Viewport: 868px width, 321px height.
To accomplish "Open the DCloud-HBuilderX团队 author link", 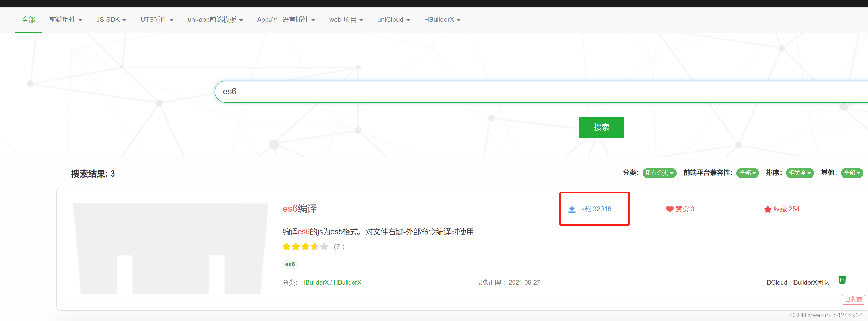I will [x=798, y=282].
